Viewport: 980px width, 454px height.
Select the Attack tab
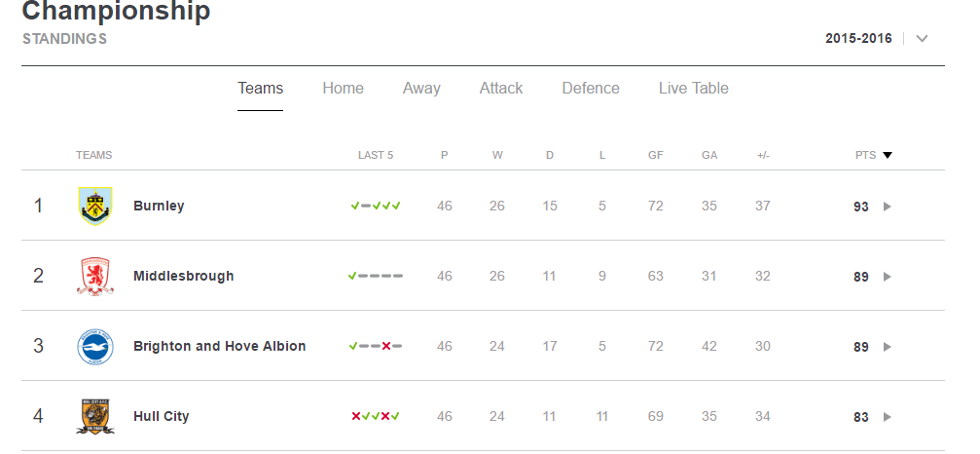pyautogui.click(x=500, y=89)
